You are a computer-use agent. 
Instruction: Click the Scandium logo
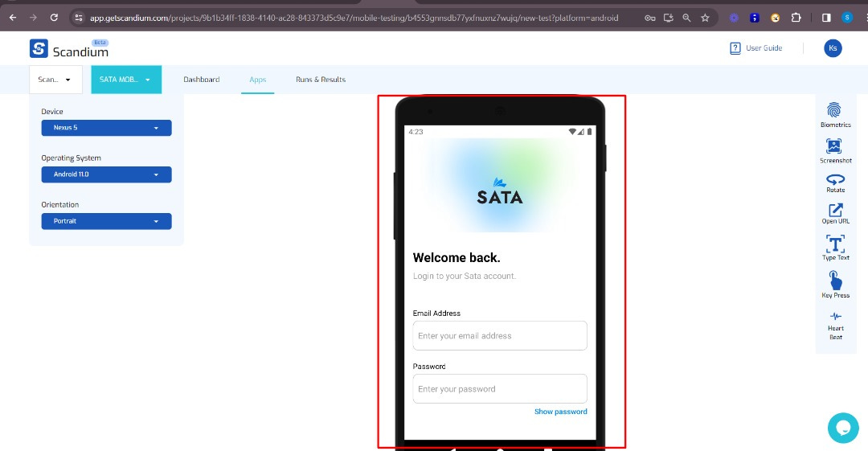pyautogui.click(x=69, y=49)
